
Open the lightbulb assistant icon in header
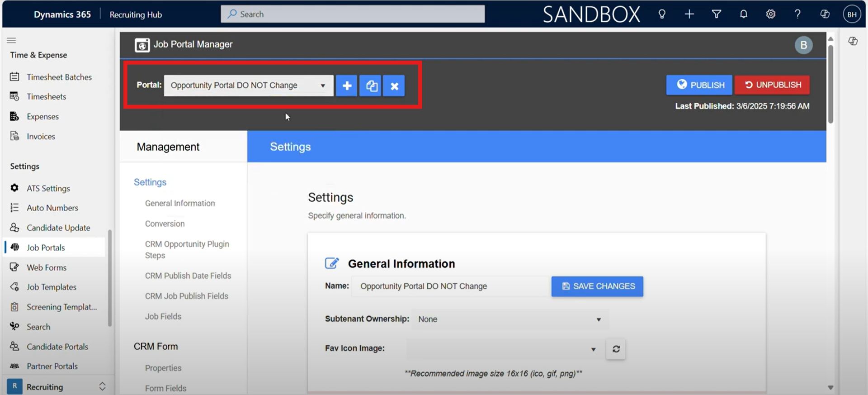[x=662, y=14]
